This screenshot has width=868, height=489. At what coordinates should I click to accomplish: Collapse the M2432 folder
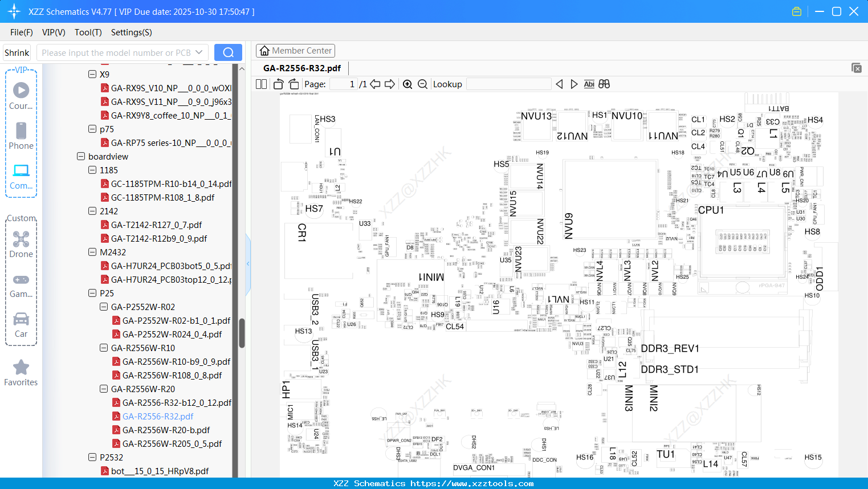point(92,252)
